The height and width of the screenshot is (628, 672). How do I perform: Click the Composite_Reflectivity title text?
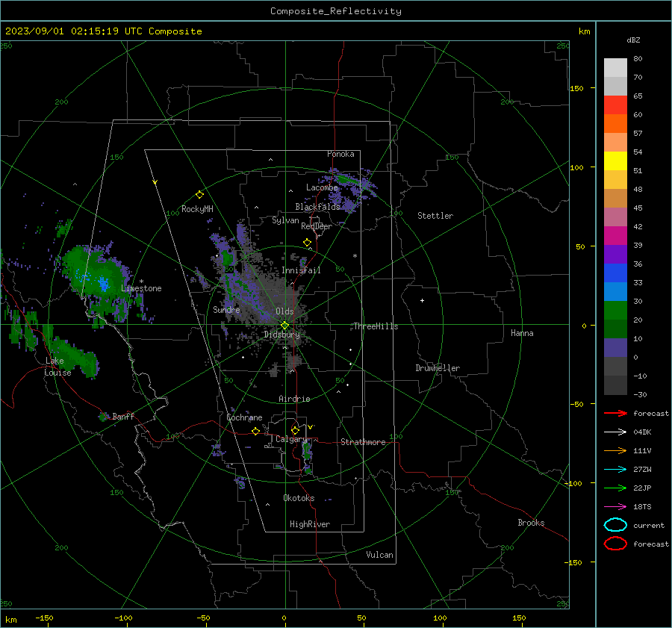(x=336, y=11)
